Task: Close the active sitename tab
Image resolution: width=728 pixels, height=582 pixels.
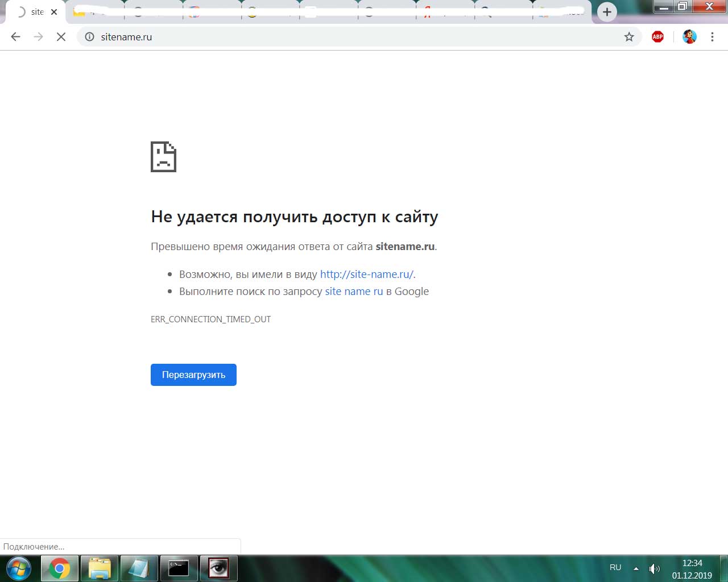Action: 54,12
